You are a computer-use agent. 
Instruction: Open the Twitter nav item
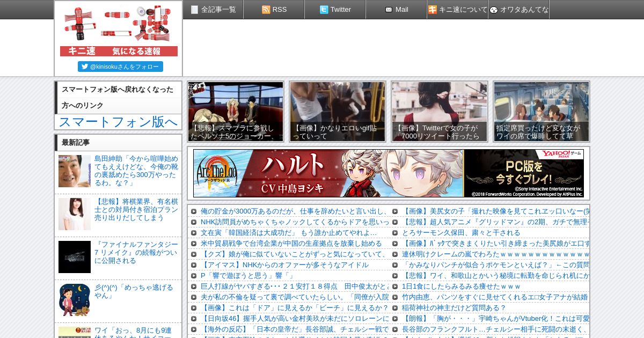[335, 10]
